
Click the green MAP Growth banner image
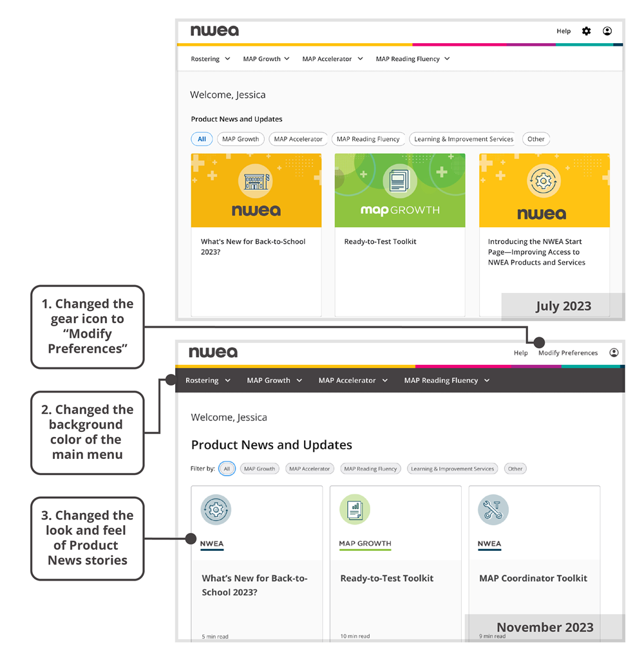tap(400, 190)
